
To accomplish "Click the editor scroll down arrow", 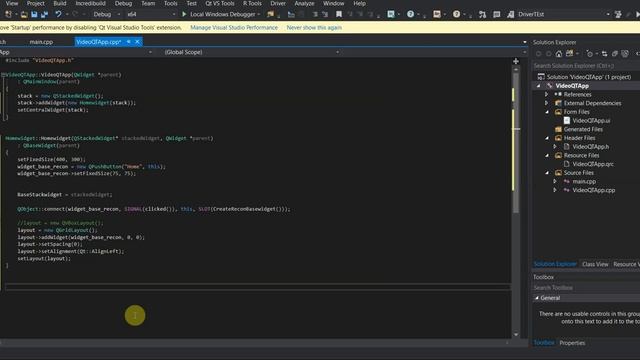I will (516, 335).
